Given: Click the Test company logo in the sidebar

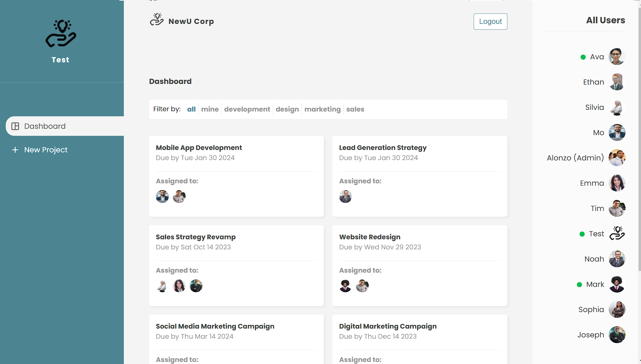Looking at the screenshot, I should click(x=61, y=34).
